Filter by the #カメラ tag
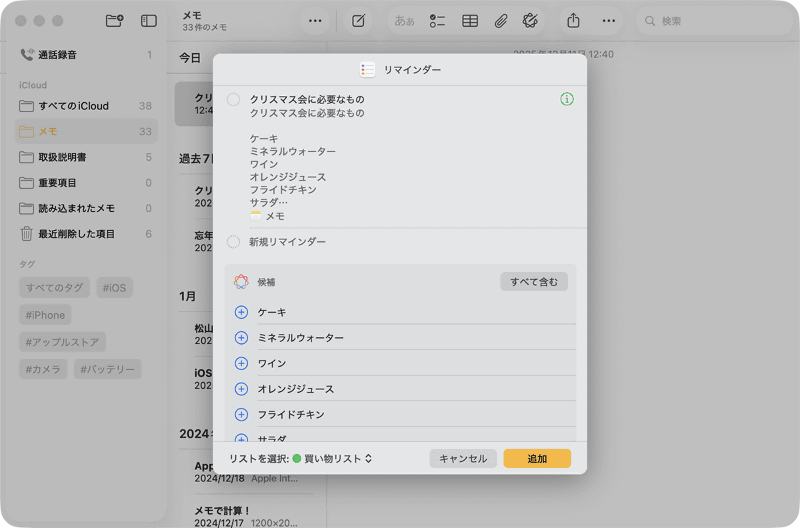Screen dimensions: 800x528 [43, 369]
